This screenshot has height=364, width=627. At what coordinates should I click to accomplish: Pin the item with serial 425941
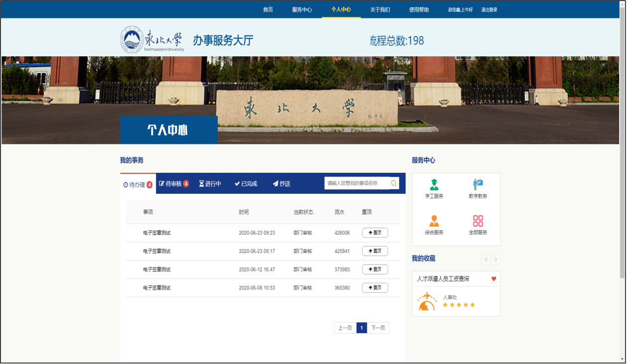point(375,251)
